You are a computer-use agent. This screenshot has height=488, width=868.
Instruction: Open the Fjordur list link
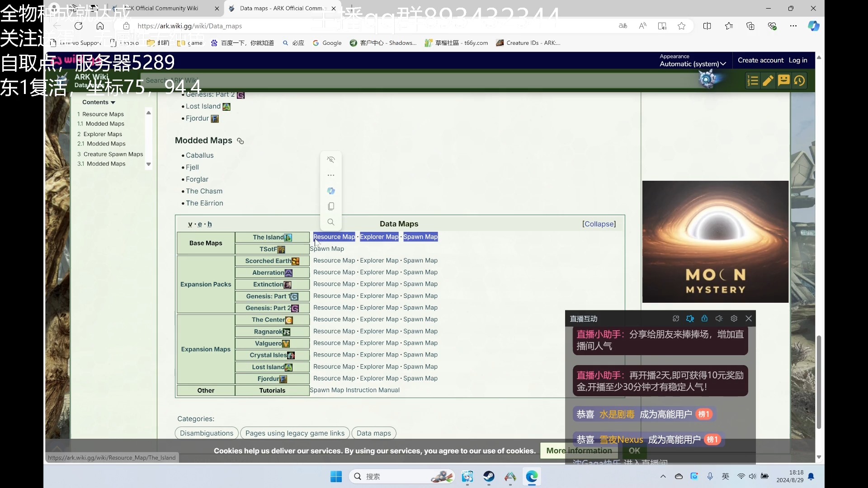point(197,118)
